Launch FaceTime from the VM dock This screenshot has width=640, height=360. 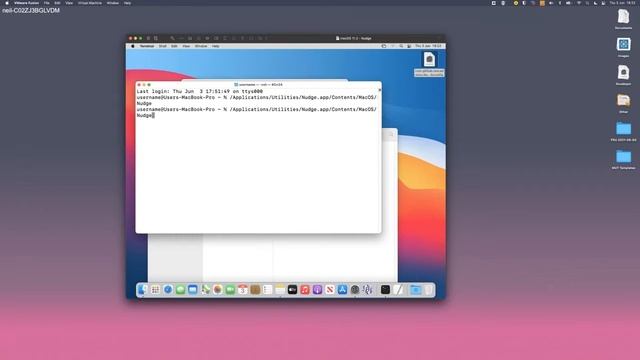click(230, 290)
